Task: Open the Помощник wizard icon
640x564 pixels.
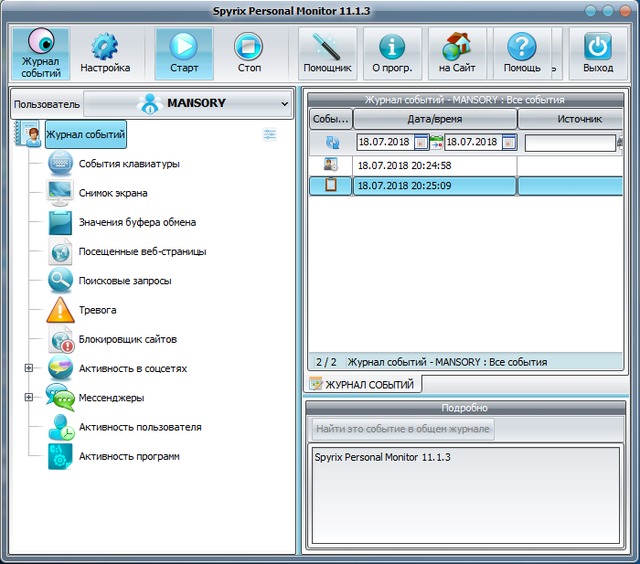Action: (x=327, y=53)
